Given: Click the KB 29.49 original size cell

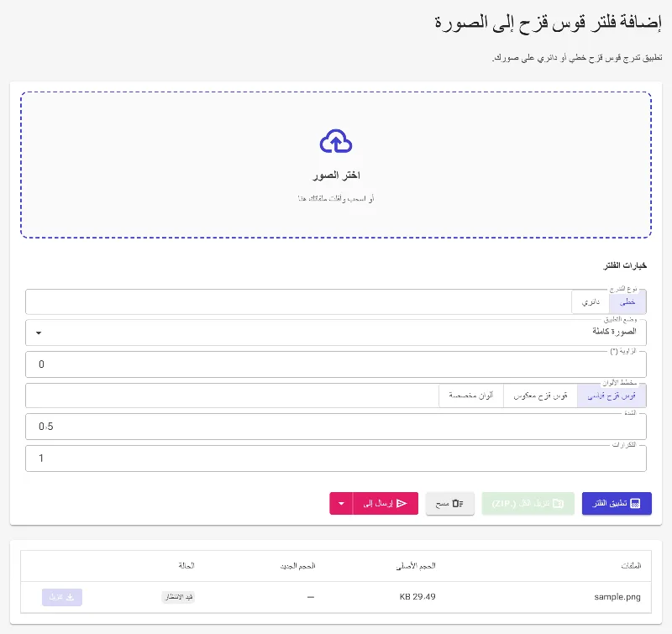Looking at the screenshot, I should [417, 597].
